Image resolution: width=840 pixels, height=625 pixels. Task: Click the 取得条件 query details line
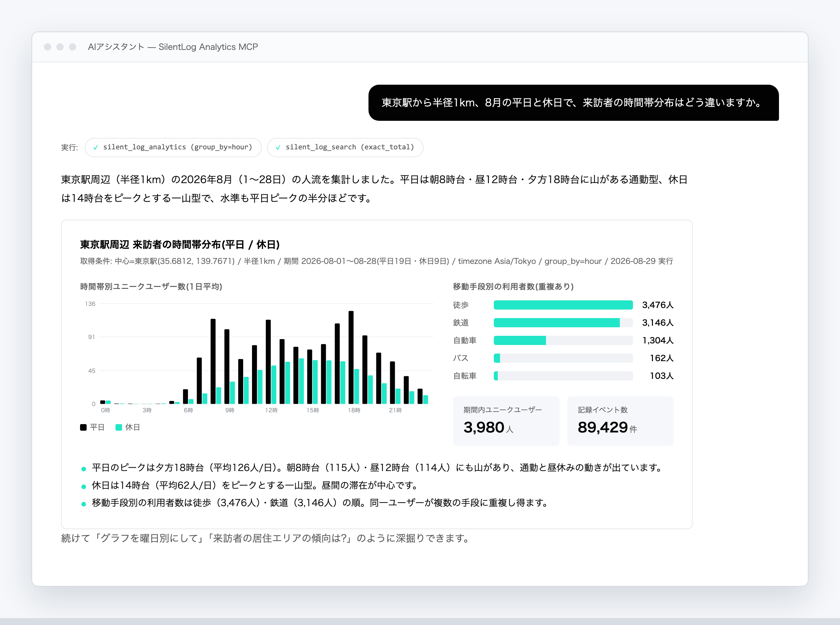coord(376,261)
